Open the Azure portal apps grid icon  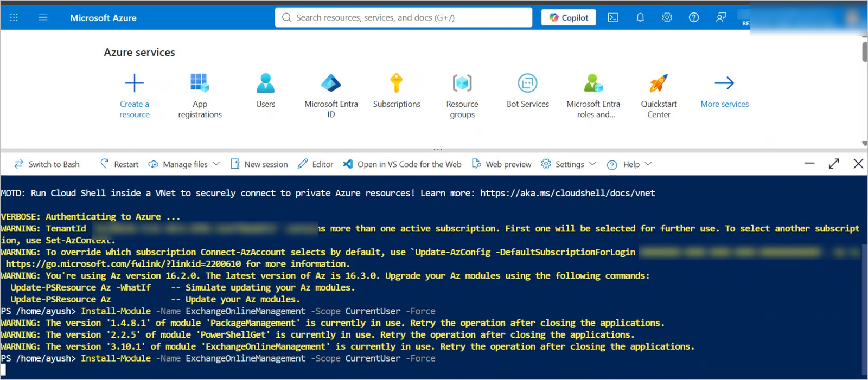pos(14,17)
